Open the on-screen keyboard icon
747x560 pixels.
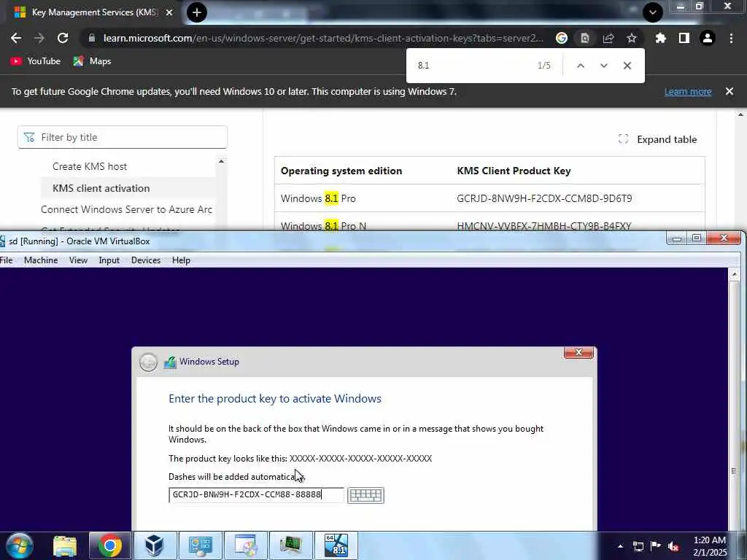coord(365,495)
